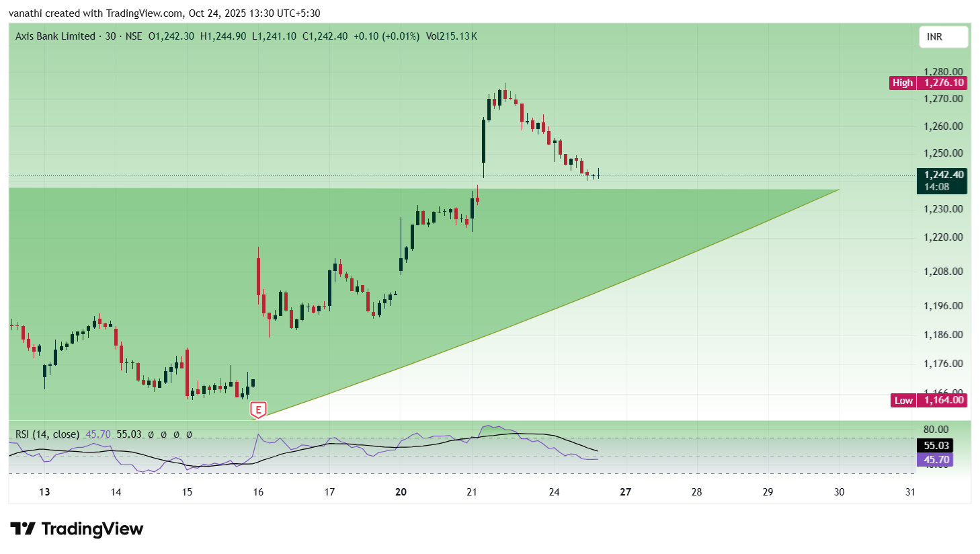Click the Vol215.13K volume readout
Viewport: 980px width, 554px height.
coord(452,36)
